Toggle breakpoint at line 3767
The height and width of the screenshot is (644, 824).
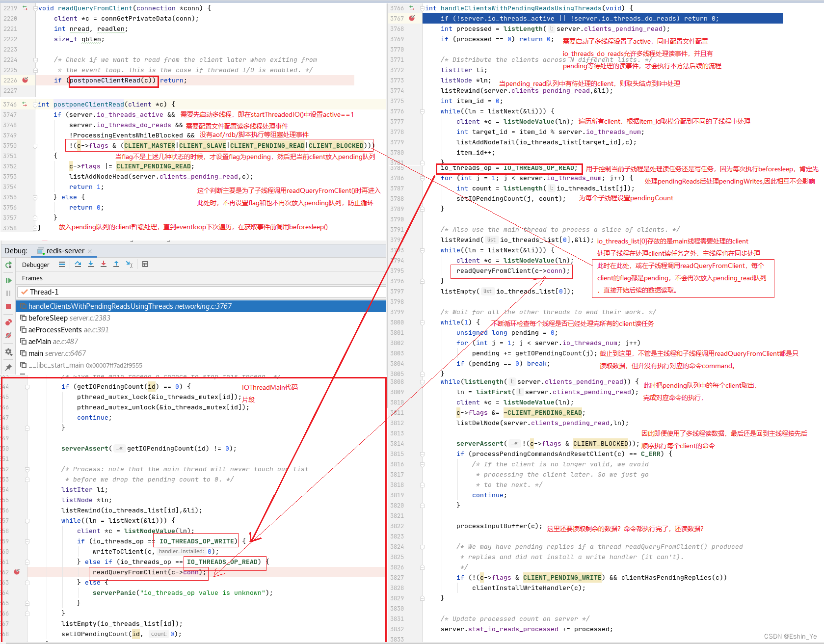pos(412,18)
